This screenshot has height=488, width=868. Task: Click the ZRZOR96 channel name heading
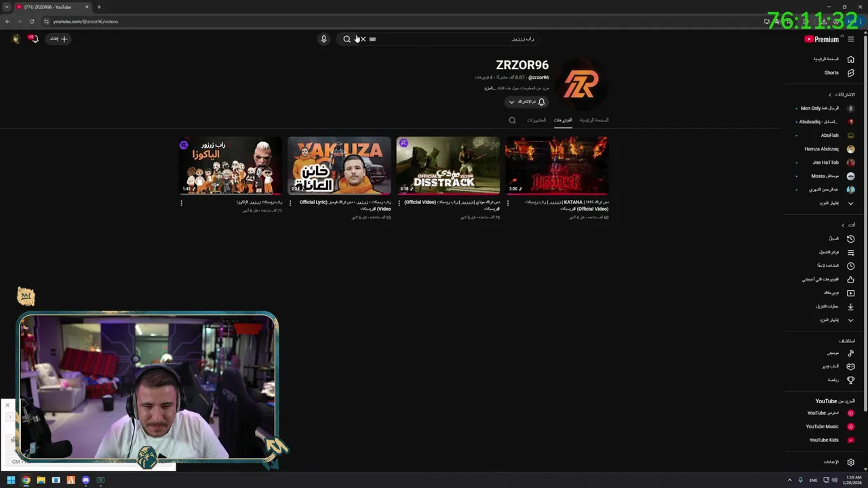coord(522,65)
